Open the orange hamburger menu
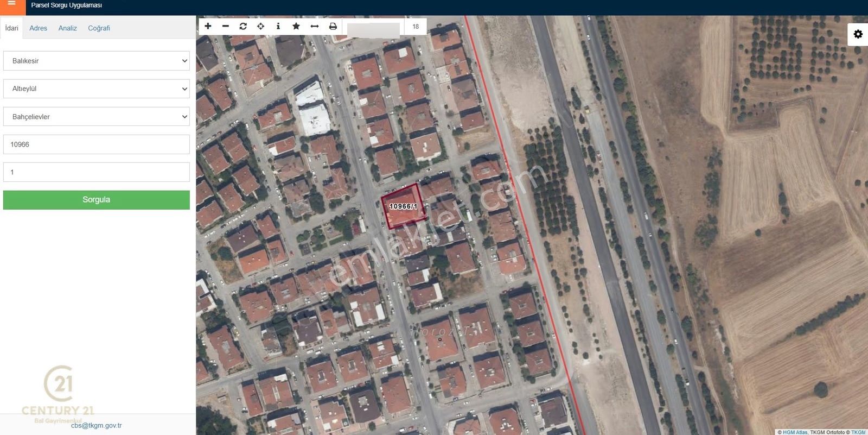The height and width of the screenshot is (435, 868). [11, 4]
